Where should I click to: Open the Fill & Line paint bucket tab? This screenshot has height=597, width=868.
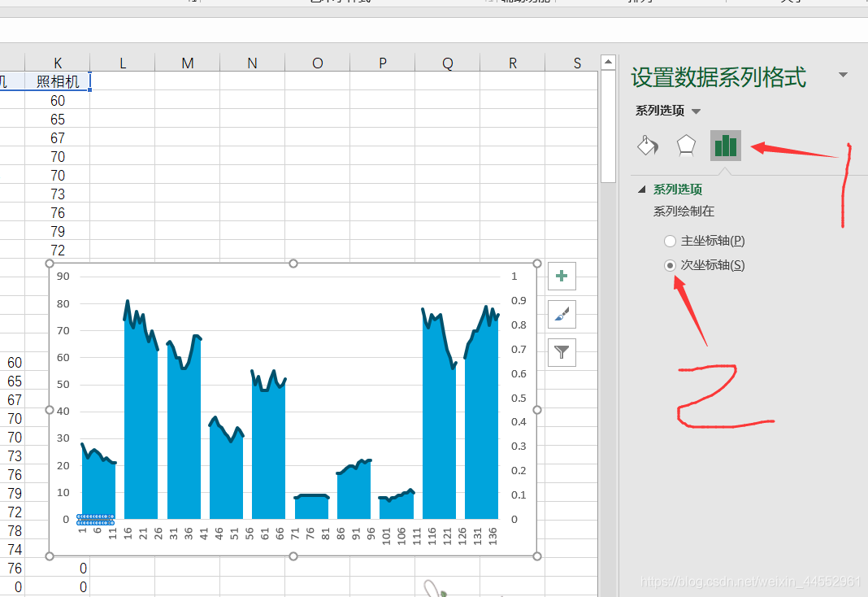tap(648, 146)
